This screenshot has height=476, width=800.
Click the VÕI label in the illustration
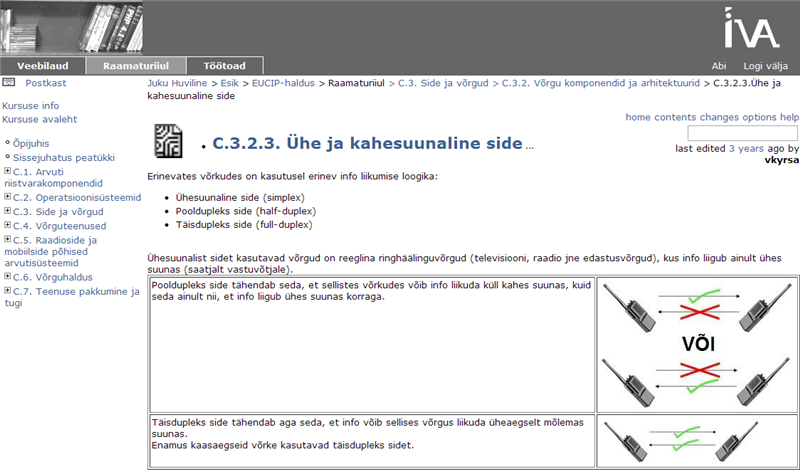pos(698,344)
